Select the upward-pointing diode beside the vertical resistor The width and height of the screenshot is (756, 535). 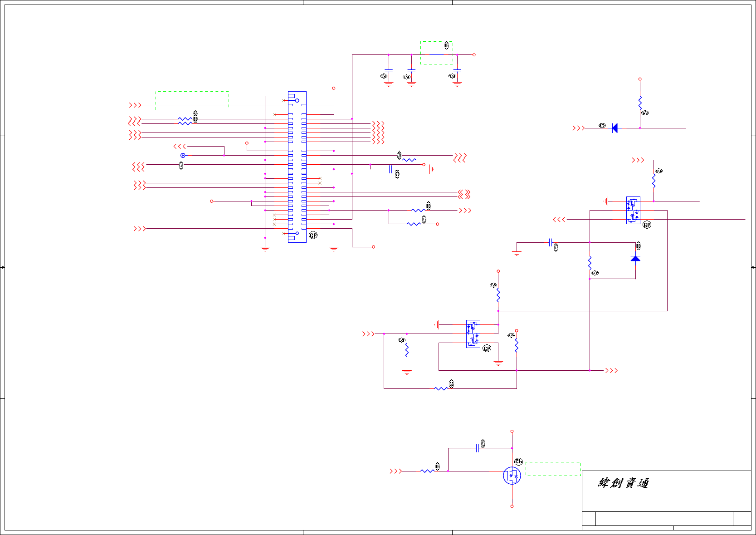click(635, 258)
